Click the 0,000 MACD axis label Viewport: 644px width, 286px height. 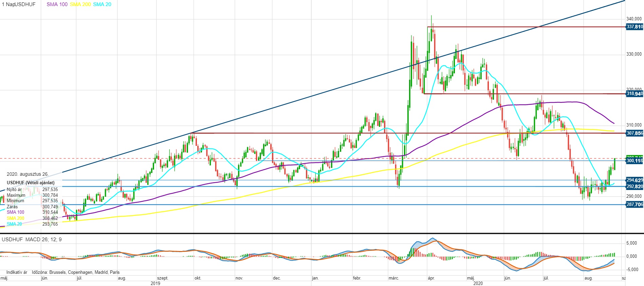632,256
